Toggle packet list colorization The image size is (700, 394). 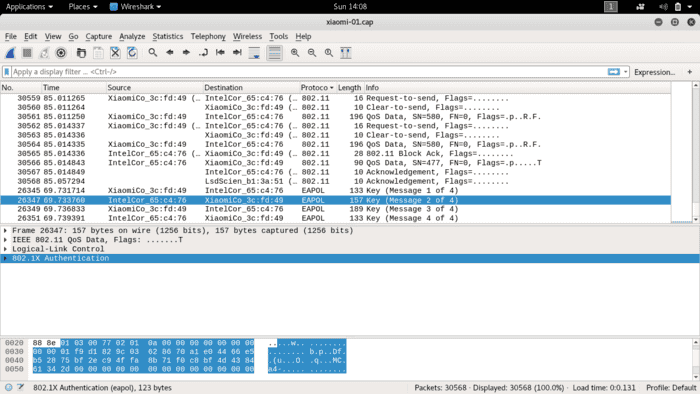click(275, 53)
